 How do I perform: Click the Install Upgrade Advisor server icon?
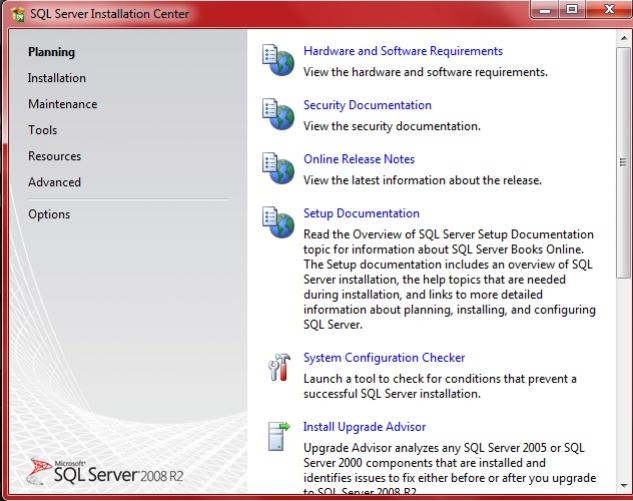(279, 436)
